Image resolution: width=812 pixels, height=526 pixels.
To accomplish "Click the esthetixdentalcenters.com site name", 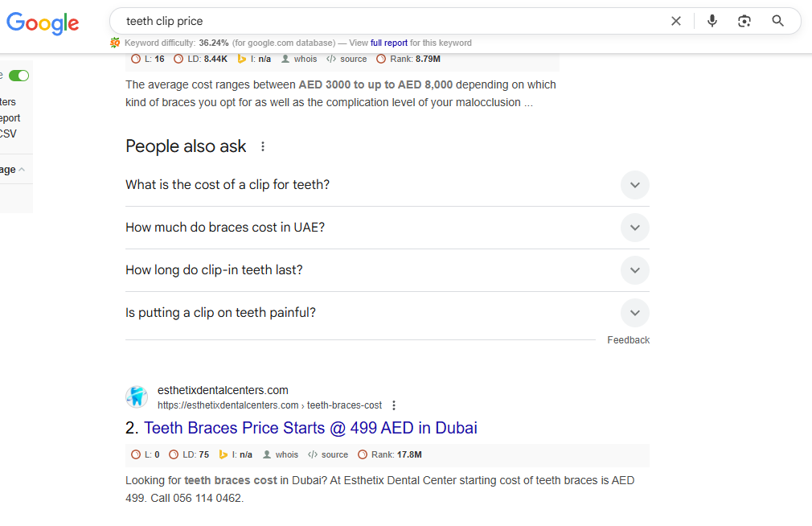I will click(x=223, y=390).
